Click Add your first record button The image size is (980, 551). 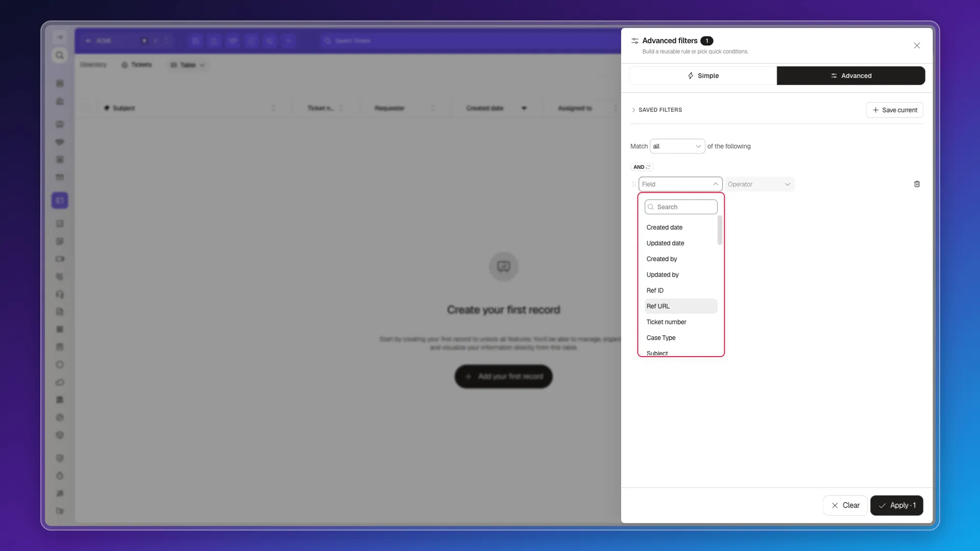point(503,377)
